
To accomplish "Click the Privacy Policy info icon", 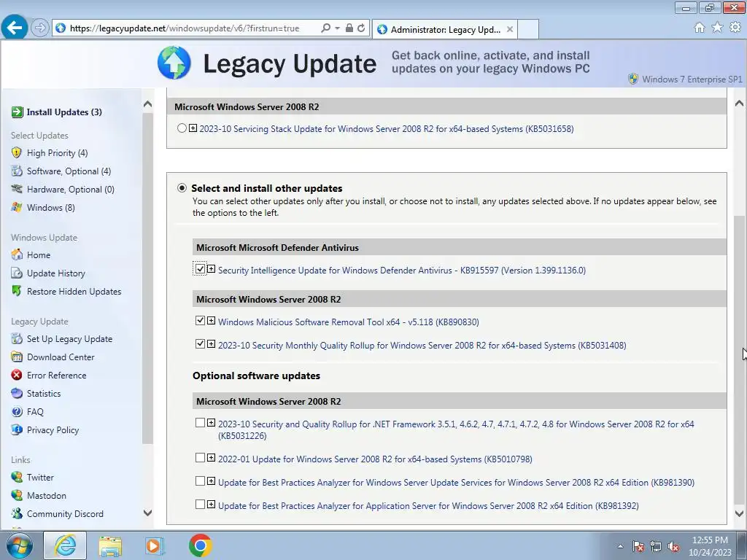I will tap(17, 429).
